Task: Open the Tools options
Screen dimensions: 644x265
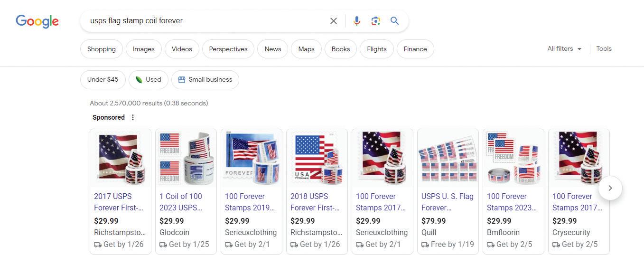Action: (604, 49)
